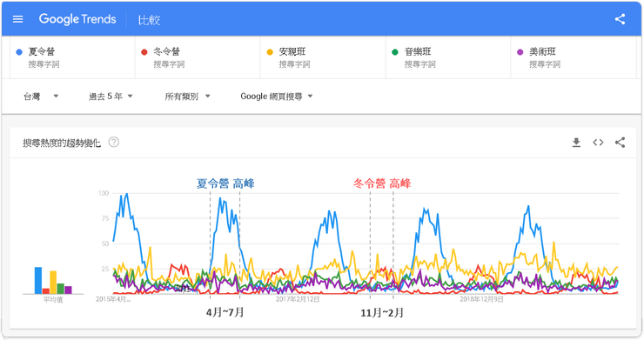Edit the 美術班 search term
The width and height of the screenshot is (644, 340).
pyautogui.click(x=574, y=57)
